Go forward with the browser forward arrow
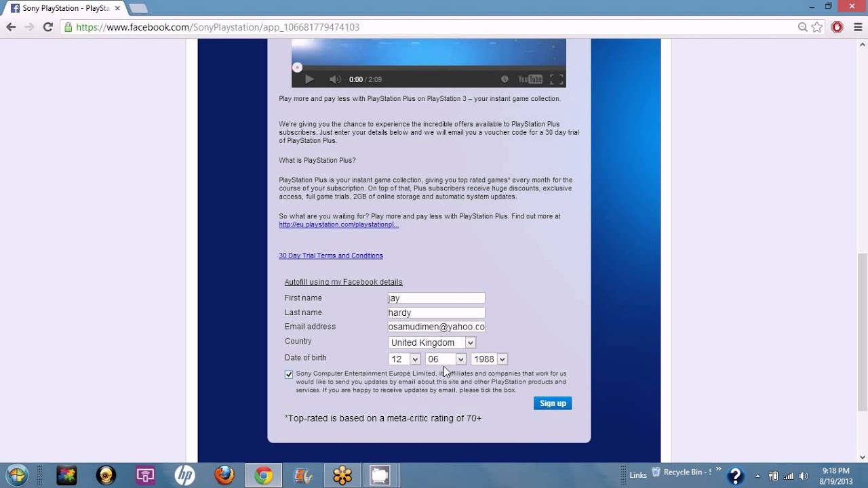This screenshot has height=488, width=868. (x=29, y=27)
